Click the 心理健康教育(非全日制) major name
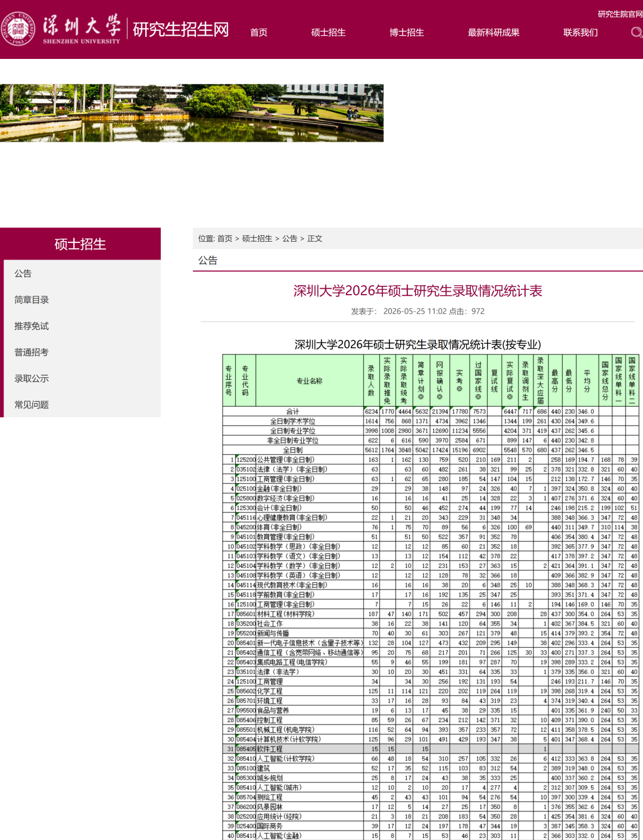643x840 pixels. click(x=292, y=517)
